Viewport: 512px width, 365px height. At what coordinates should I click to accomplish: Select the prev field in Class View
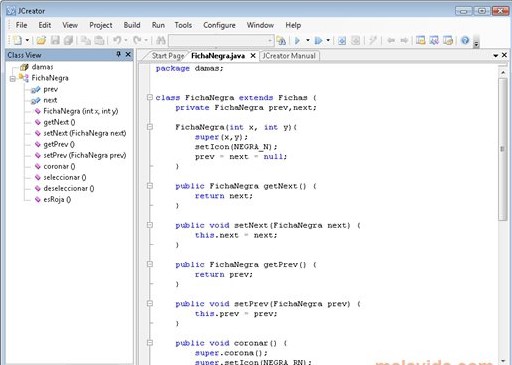51,89
